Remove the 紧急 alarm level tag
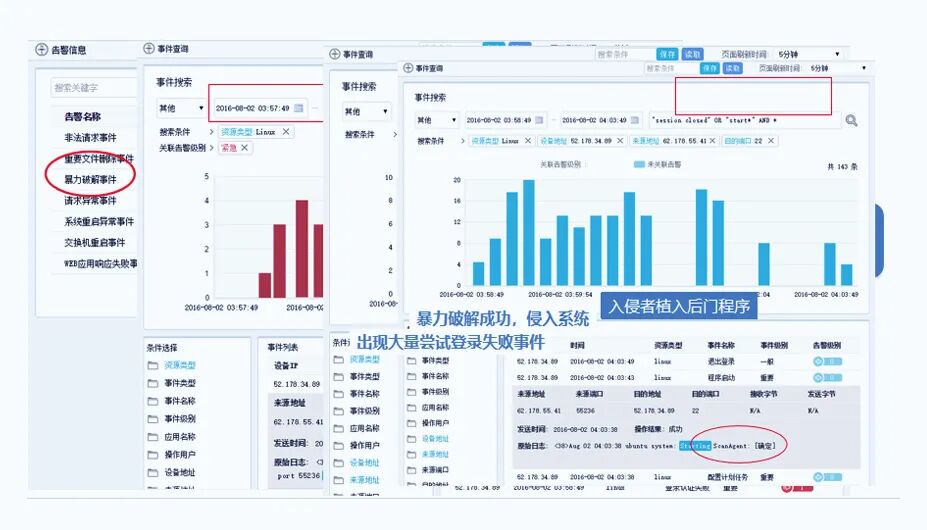This screenshot has height=530, width=927. [x=245, y=148]
